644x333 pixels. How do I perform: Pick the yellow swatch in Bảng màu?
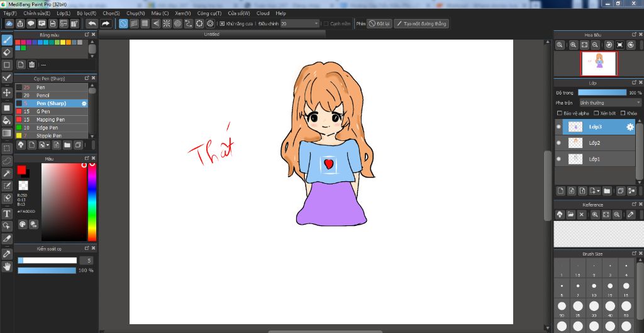click(x=63, y=42)
